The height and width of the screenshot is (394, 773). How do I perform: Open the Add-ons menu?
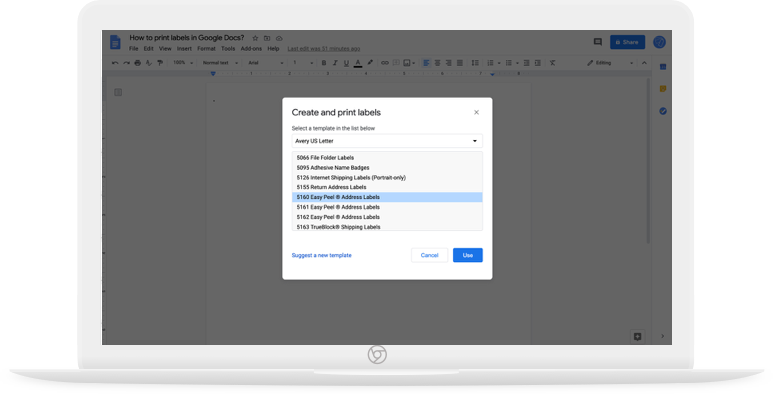point(251,49)
